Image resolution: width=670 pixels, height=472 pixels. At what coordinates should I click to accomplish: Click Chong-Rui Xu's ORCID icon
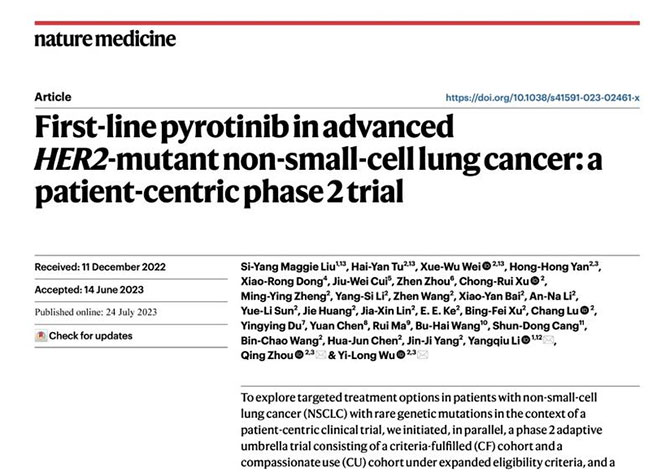pos(535,281)
